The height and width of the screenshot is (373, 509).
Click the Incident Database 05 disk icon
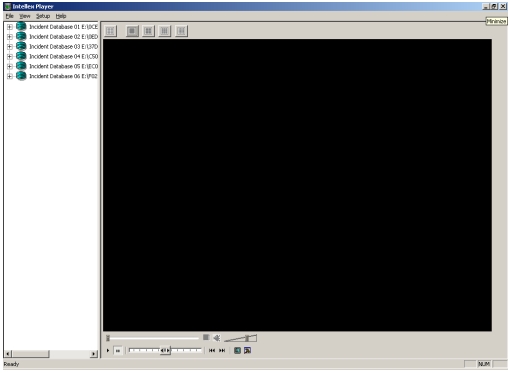[x=21, y=66]
